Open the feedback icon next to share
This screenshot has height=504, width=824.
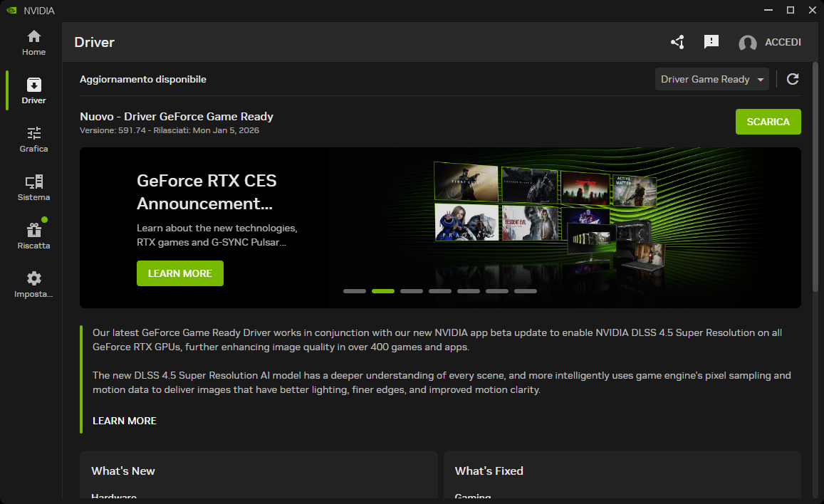[711, 42]
